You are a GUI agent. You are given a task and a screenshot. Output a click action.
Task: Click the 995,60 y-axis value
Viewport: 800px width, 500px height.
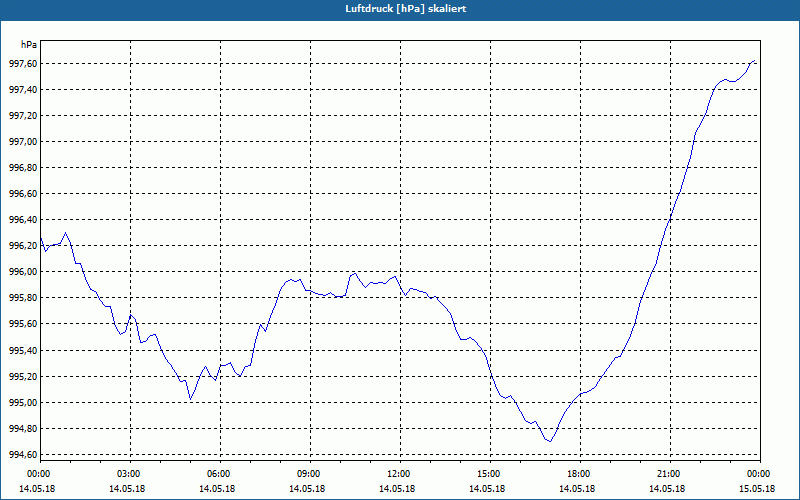pyautogui.click(x=24, y=324)
